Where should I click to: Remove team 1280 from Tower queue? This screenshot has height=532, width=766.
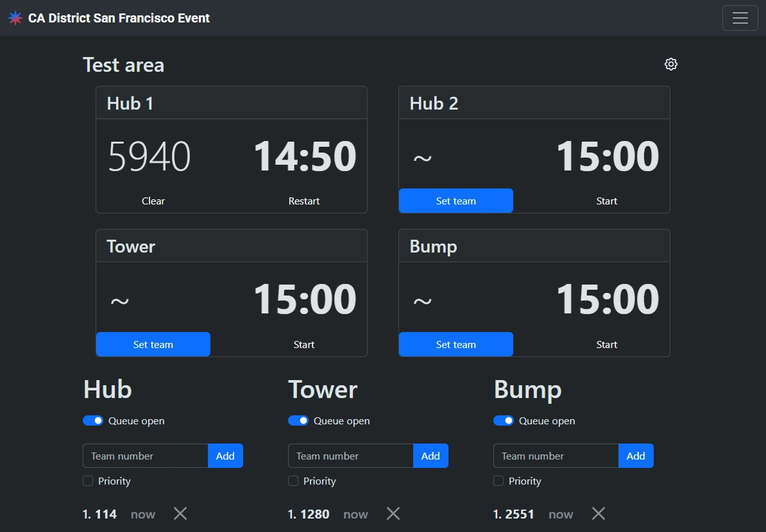[x=393, y=513]
